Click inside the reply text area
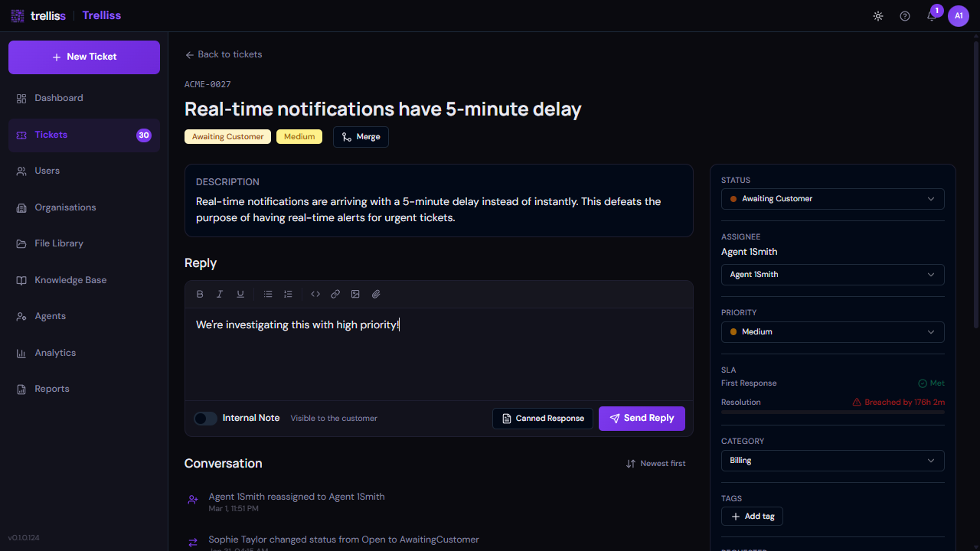 pyautogui.click(x=439, y=354)
